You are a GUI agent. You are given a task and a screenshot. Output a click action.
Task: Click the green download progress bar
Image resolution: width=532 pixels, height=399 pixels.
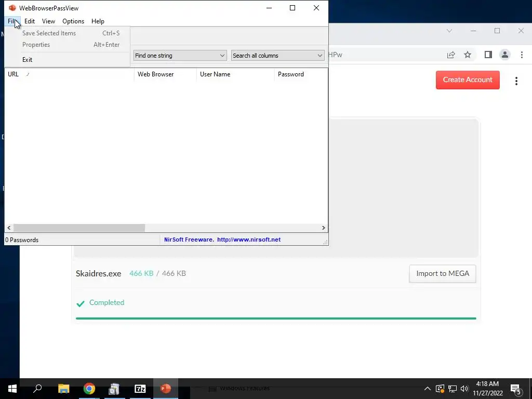tap(276, 318)
